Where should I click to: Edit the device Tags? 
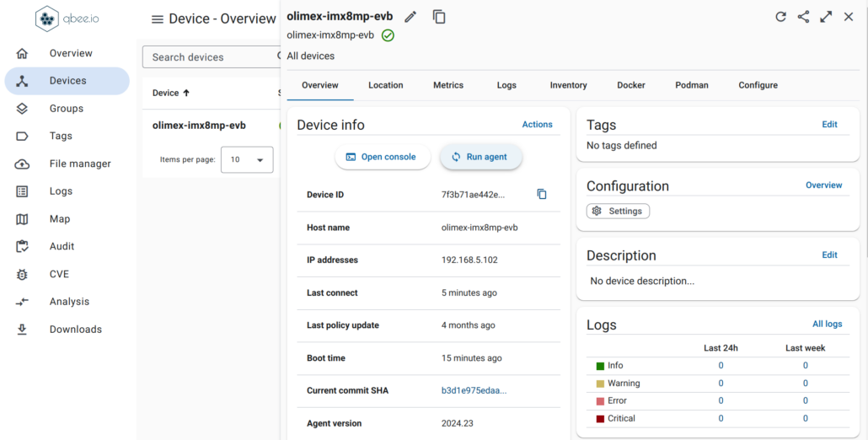pyautogui.click(x=829, y=125)
